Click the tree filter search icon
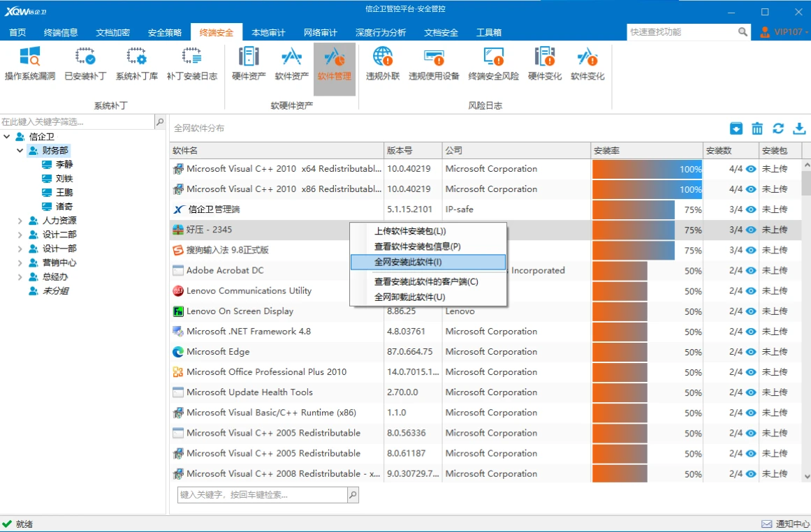This screenshot has width=811, height=532. point(161,122)
